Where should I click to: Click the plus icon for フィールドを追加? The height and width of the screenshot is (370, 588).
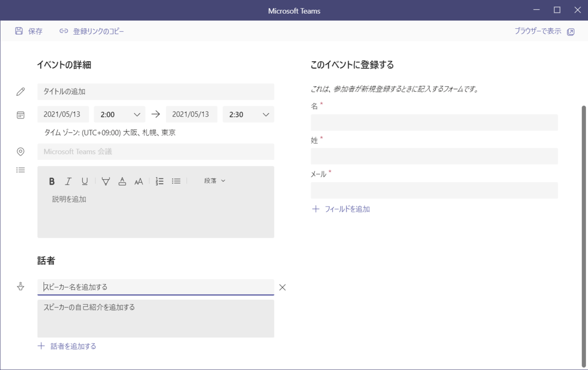click(x=316, y=209)
